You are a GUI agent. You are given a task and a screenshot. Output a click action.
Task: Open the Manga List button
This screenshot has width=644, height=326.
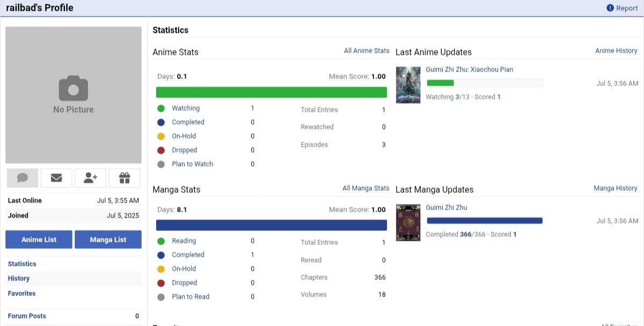tap(108, 240)
